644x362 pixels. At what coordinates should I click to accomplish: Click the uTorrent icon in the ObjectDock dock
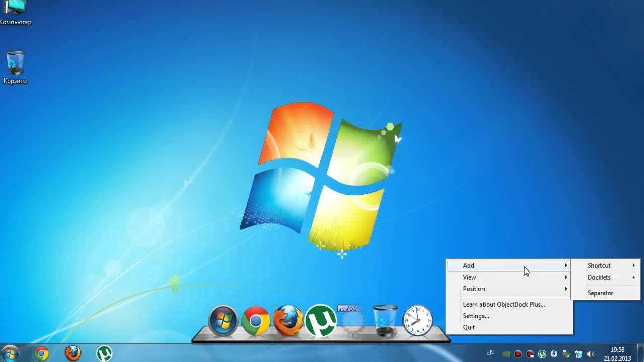320,320
